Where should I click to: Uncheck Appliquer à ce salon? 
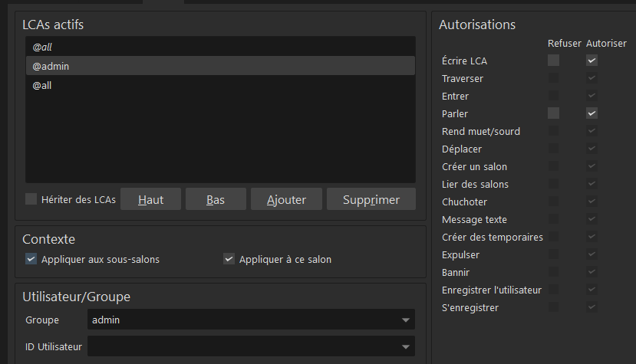[229, 259]
